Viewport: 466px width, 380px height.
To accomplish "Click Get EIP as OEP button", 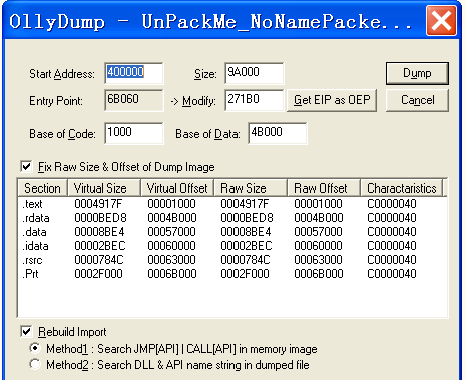I will coord(332,100).
